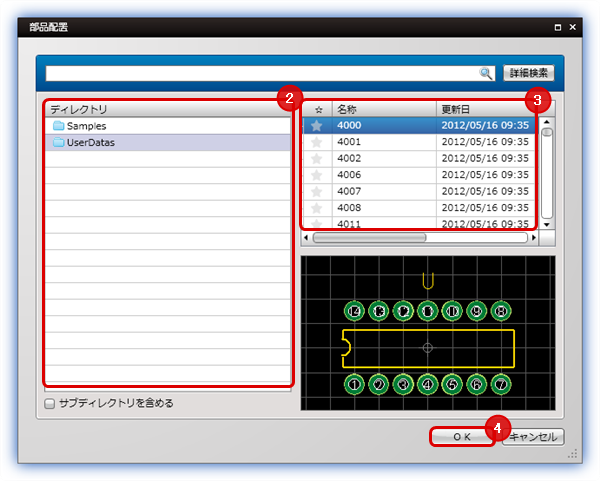Click update date of part 4001
Screen dimensions: 600x481
point(485,142)
